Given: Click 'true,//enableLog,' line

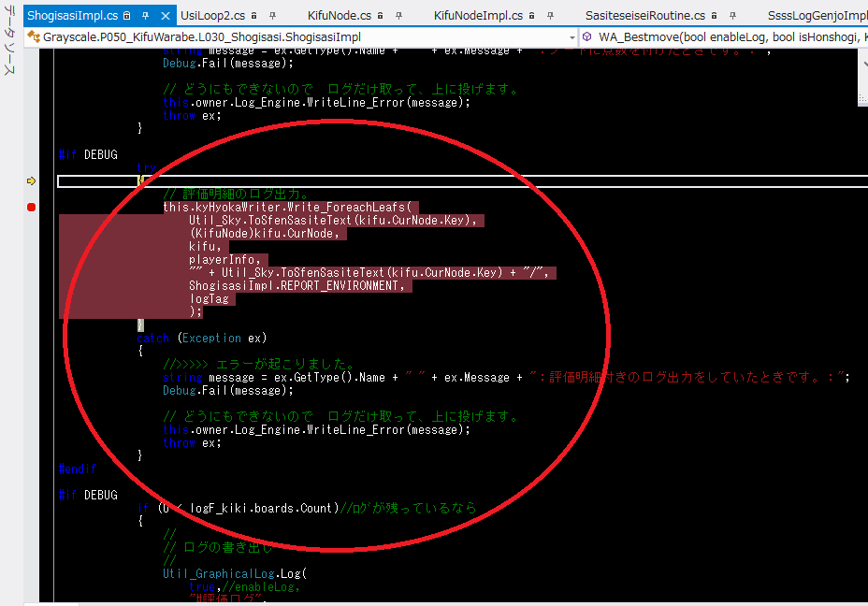Looking at the screenshot, I should tap(244, 586).
